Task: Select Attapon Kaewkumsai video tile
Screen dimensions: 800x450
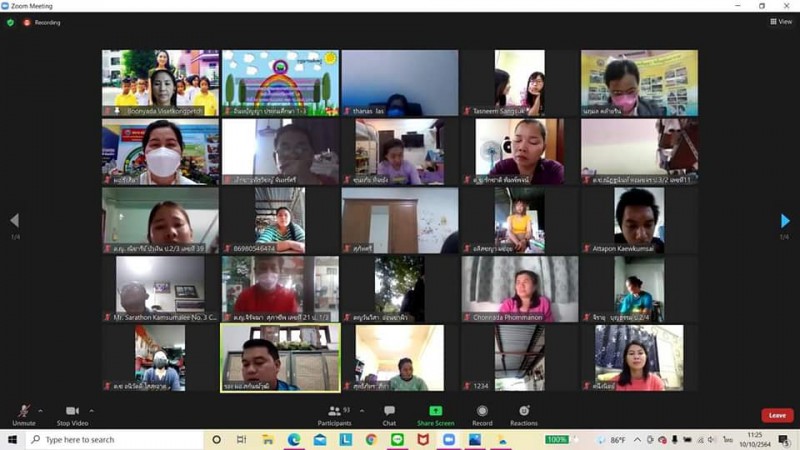Action: click(x=640, y=220)
